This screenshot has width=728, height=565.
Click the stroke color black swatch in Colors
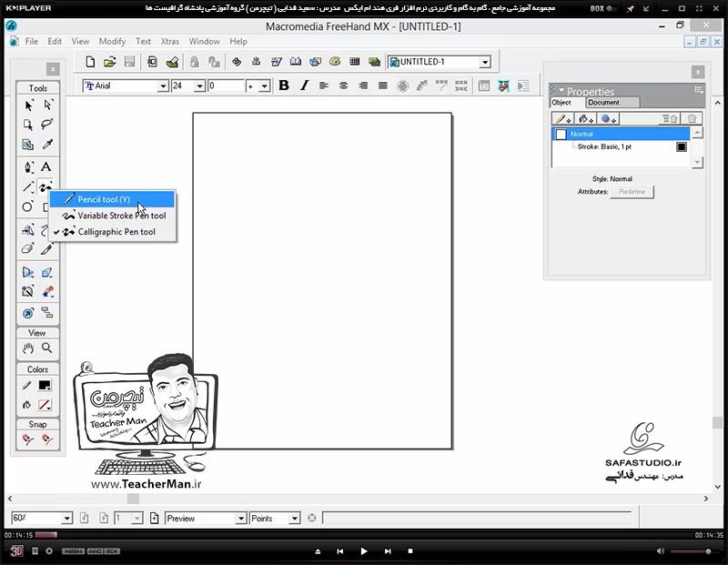click(x=45, y=386)
